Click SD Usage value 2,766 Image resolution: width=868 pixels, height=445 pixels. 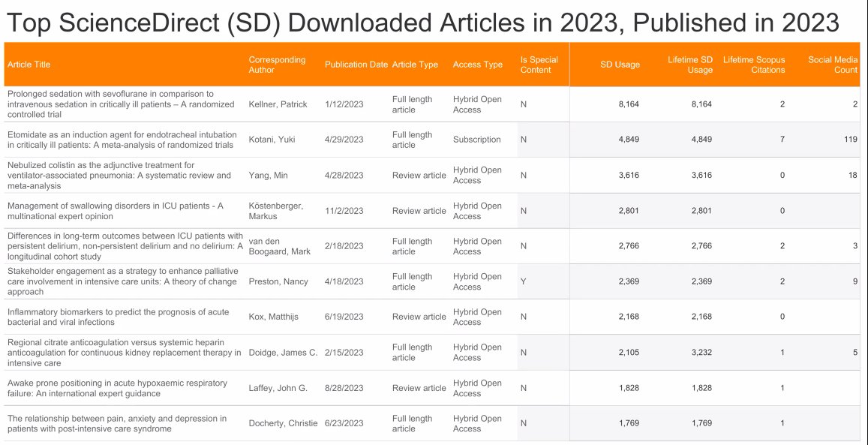click(x=629, y=245)
